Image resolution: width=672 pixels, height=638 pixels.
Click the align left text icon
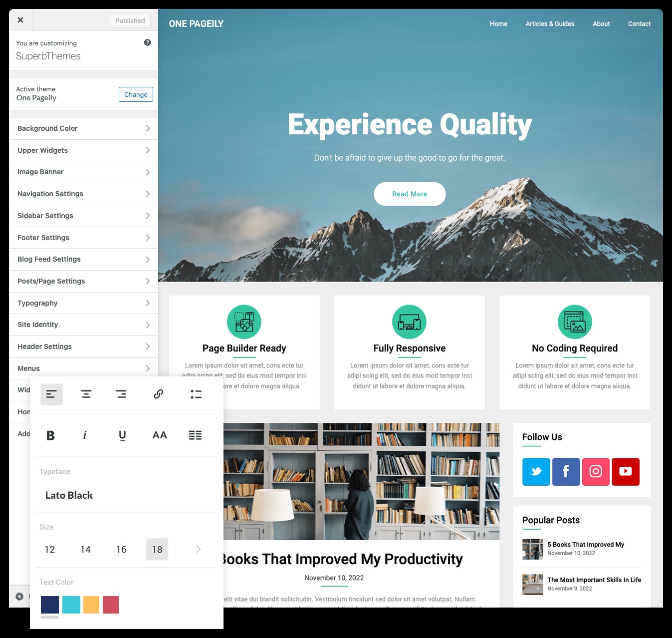(x=51, y=394)
